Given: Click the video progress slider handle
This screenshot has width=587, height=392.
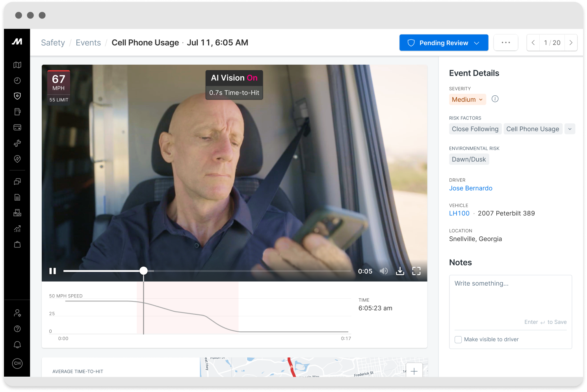Looking at the screenshot, I should (144, 271).
